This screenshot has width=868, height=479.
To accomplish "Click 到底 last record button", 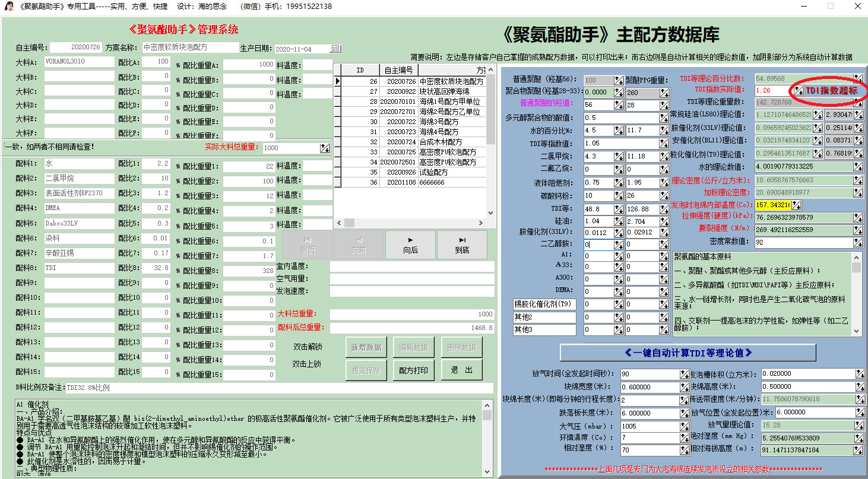I will pyautogui.click(x=462, y=245).
